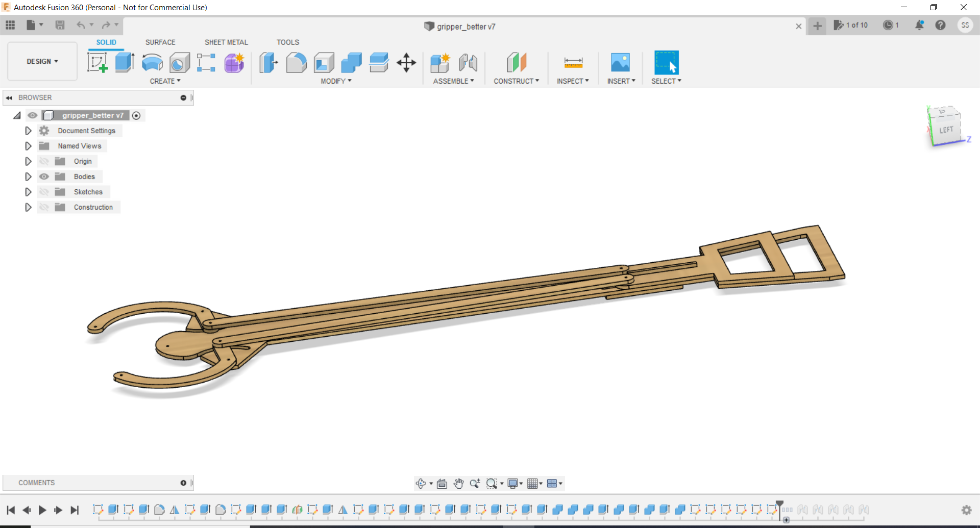Select the Press Pull tool
This screenshot has width=980, height=528.
[268, 63]
